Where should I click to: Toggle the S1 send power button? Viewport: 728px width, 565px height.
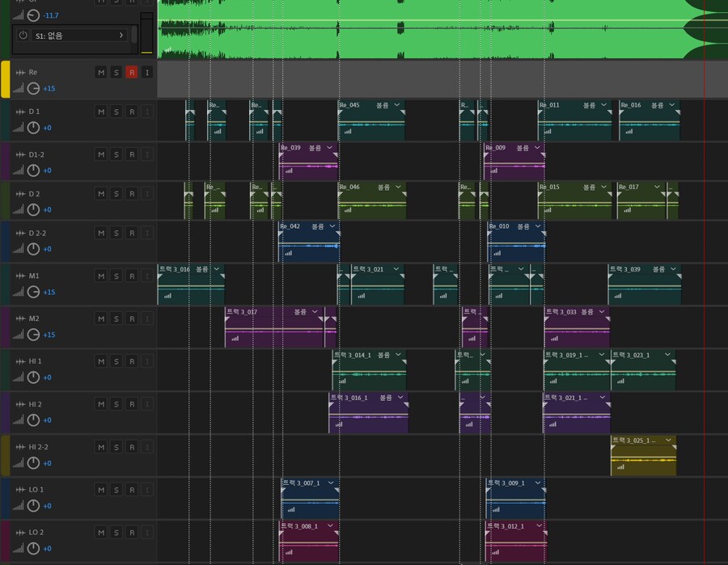pyautogui.click(x=23, y=36)
